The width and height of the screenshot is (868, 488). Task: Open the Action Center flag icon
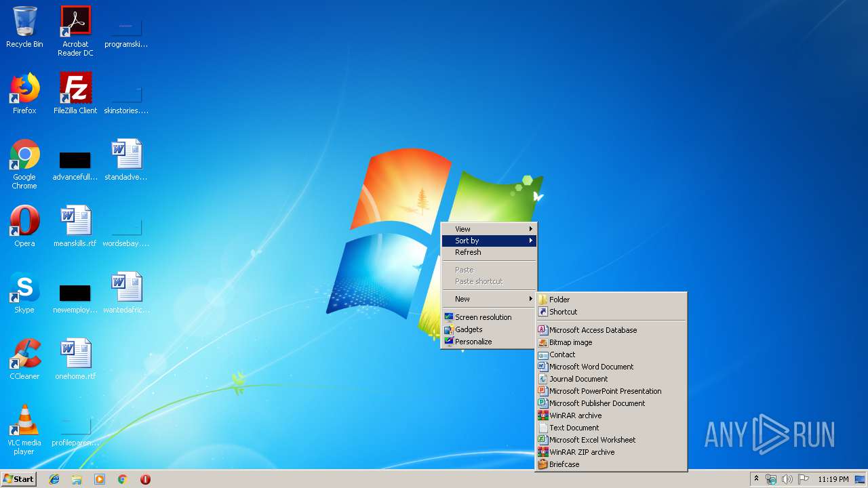tap(804, 479)
